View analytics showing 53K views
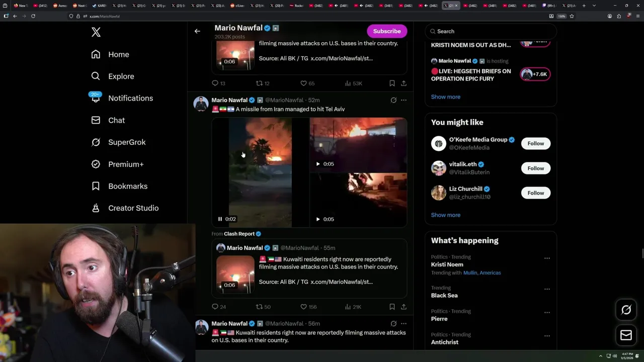The image size is (644, 362). [x=353, y=83]
